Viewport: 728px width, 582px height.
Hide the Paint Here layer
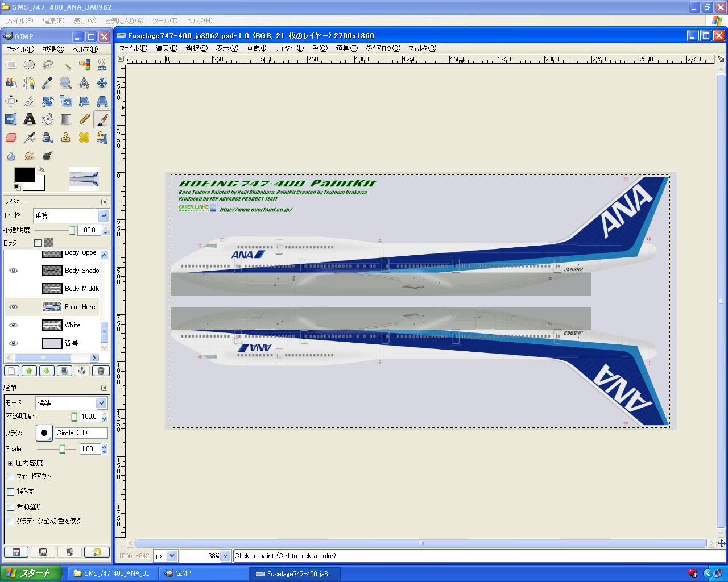coord(14,307)
